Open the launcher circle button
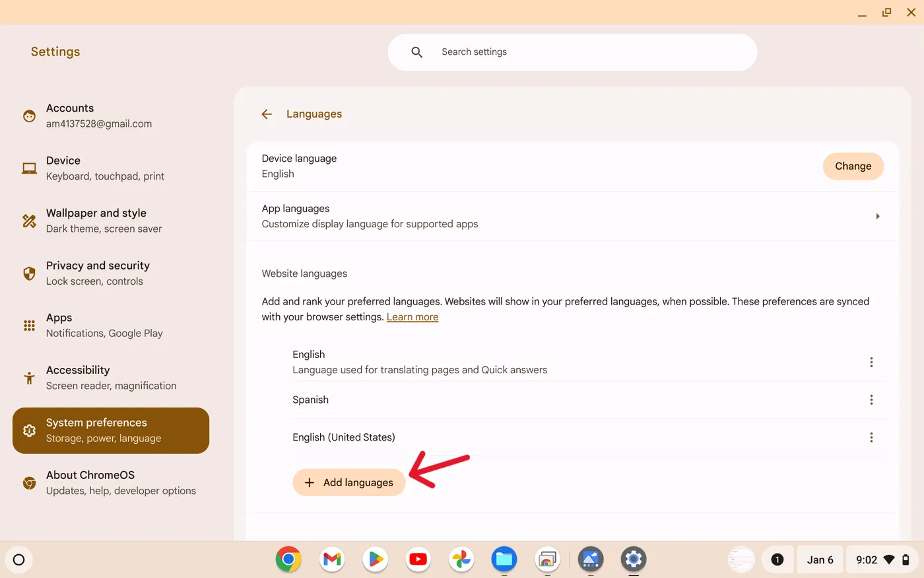This screenshot has height=578, width=924. (19, 560)
